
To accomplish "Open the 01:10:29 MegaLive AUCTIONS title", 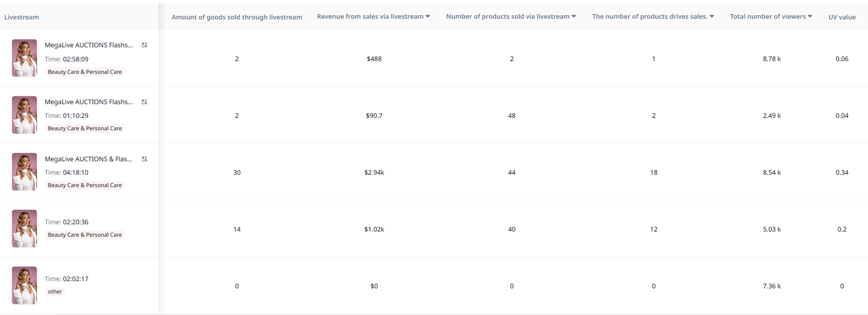I will (89, 102).
